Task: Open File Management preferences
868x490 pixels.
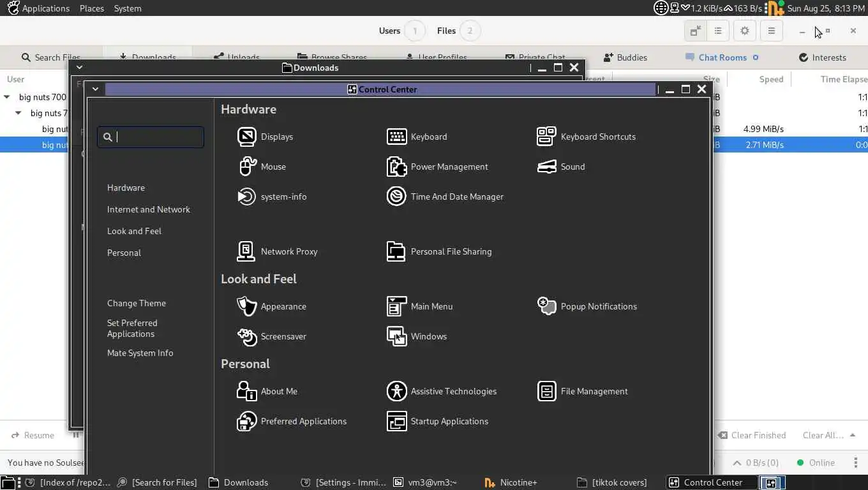Action: point(583,391)
